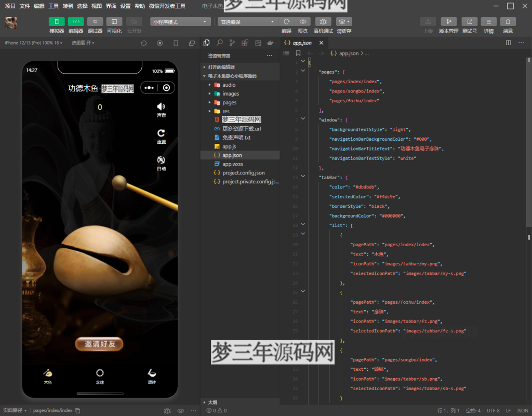This screenshot has width=532, height=416.
Task: Open the 工具 menu in the menu bar
Action: 54,6
